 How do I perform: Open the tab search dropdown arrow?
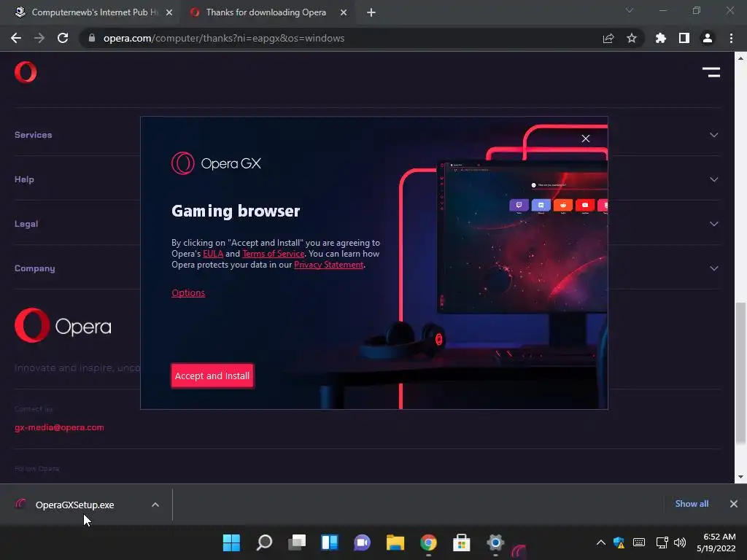(x=630, y=10)
